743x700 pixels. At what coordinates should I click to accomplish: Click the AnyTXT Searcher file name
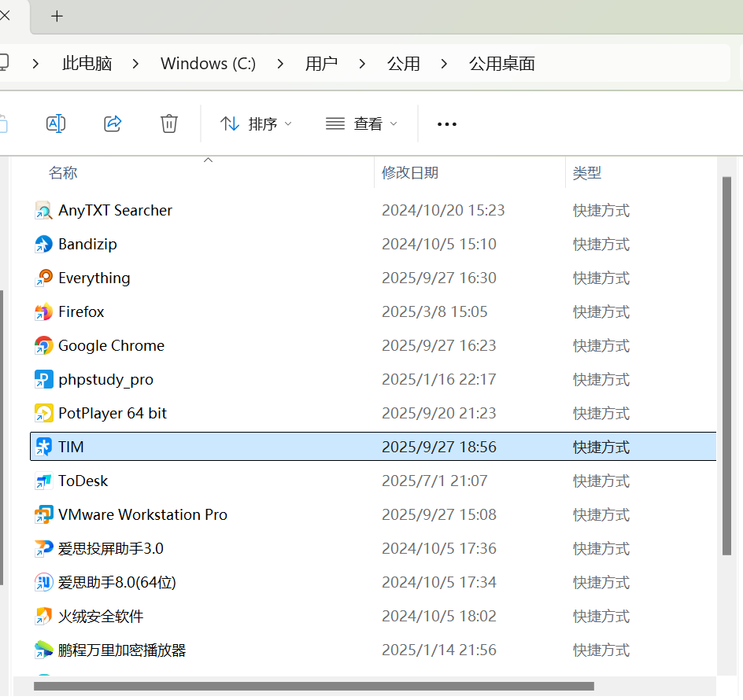coord(115,210)
